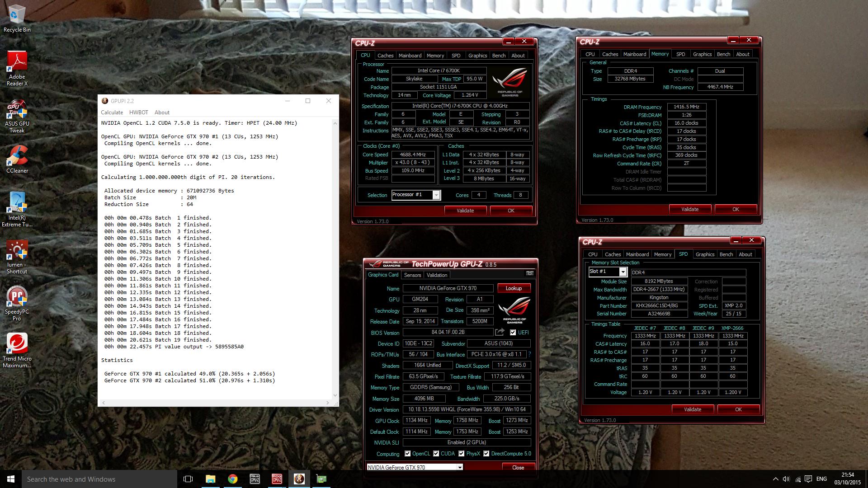Screen dimensions: 868x488
Task: Toggle the PhysX checkbox in GPU-Z
Action: 462,454
